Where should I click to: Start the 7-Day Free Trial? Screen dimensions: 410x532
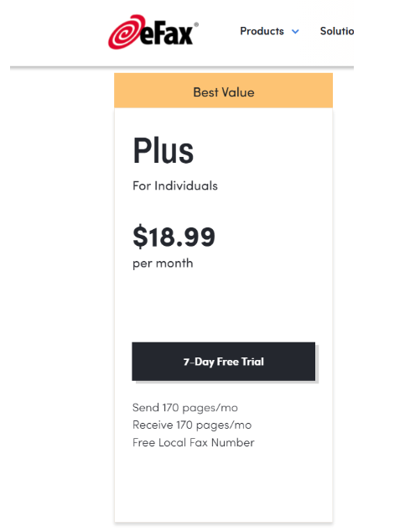[x=224, y=362]
